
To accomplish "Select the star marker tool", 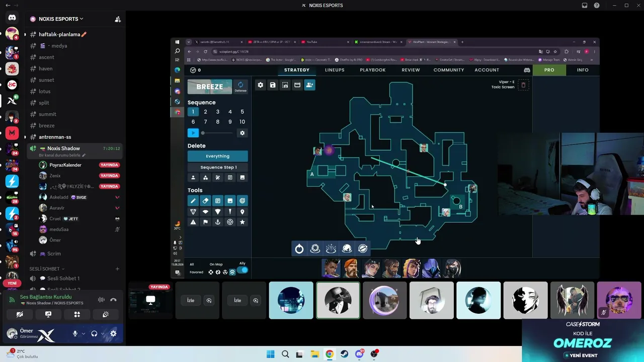I will pos(242,222).
